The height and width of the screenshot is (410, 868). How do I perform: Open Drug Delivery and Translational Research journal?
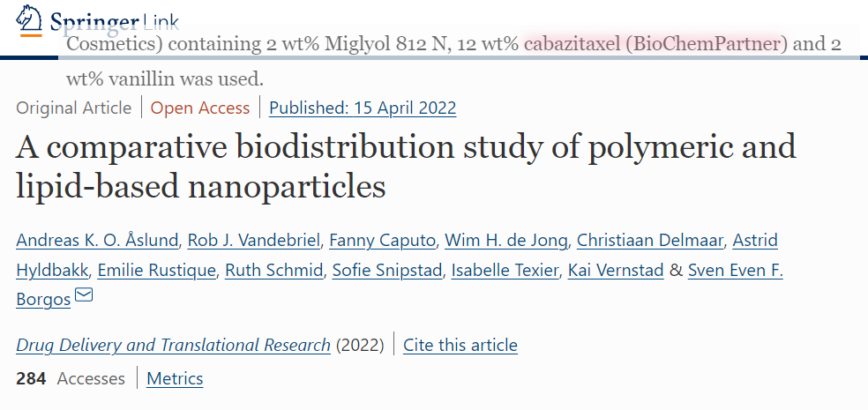(173, 346)
